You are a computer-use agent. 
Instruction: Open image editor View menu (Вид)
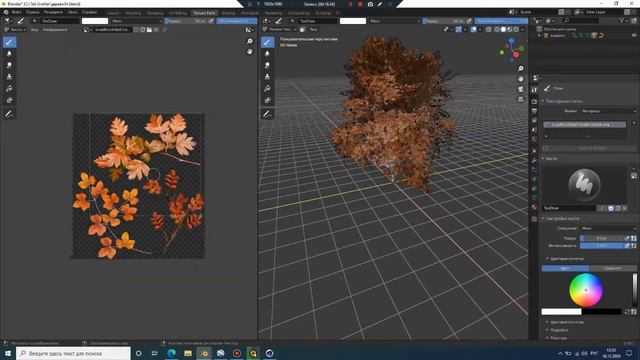[35, 29]
